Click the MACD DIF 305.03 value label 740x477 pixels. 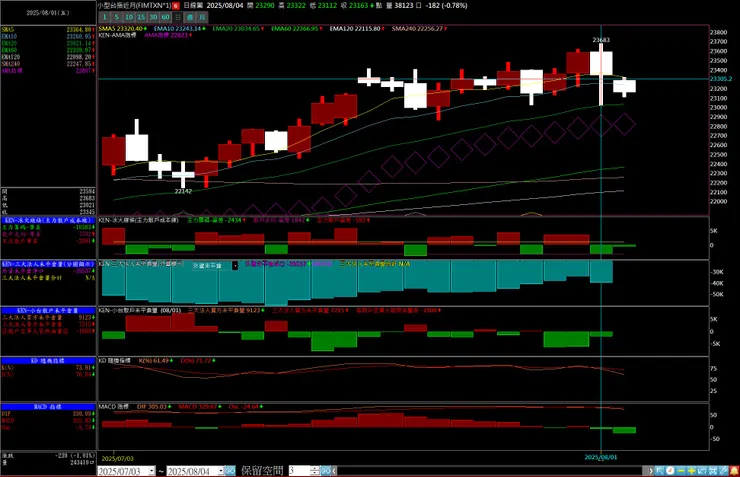154,406
